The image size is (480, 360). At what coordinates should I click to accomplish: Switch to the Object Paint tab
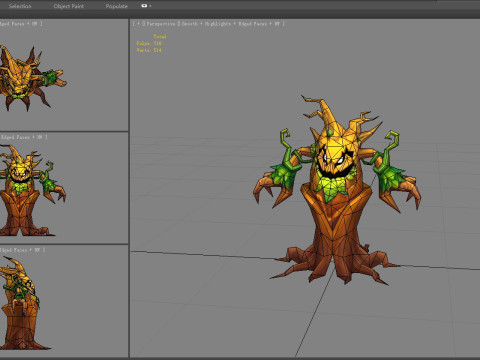point(68,6)
